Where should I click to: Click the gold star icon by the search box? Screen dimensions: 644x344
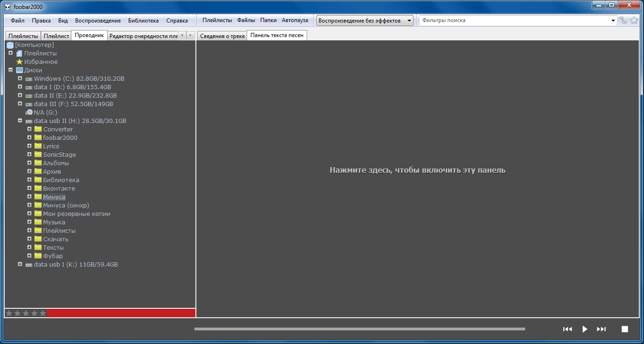[x=634, y=20]
